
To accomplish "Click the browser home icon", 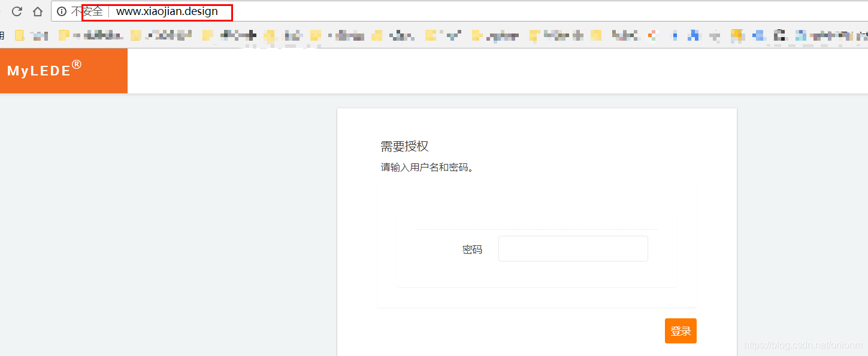I will coord(37,11).
